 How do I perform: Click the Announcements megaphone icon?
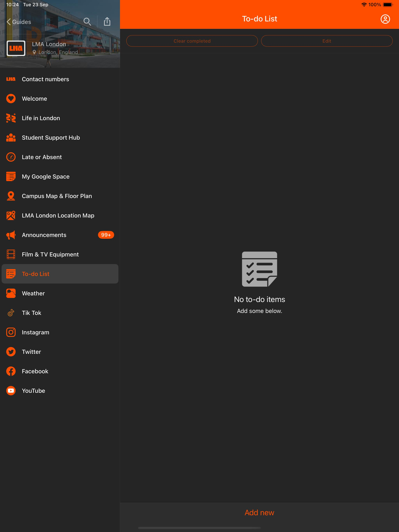[x=11, y=235]
